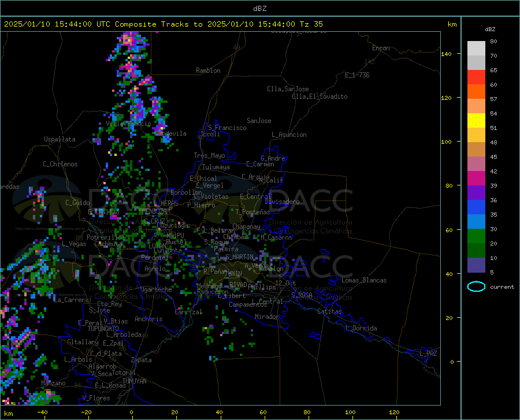Click the mauve pink swatch between 45 and 42

click(x=476, y=164)
